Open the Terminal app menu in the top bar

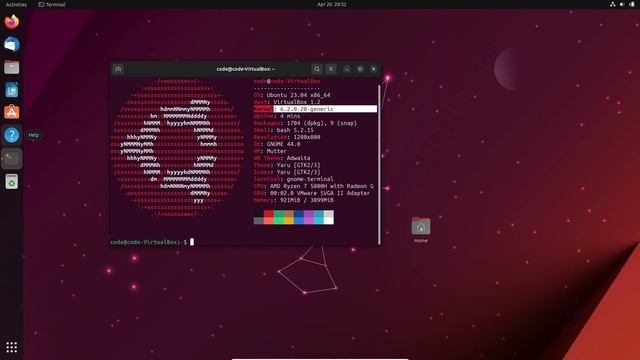coord(52,4)
